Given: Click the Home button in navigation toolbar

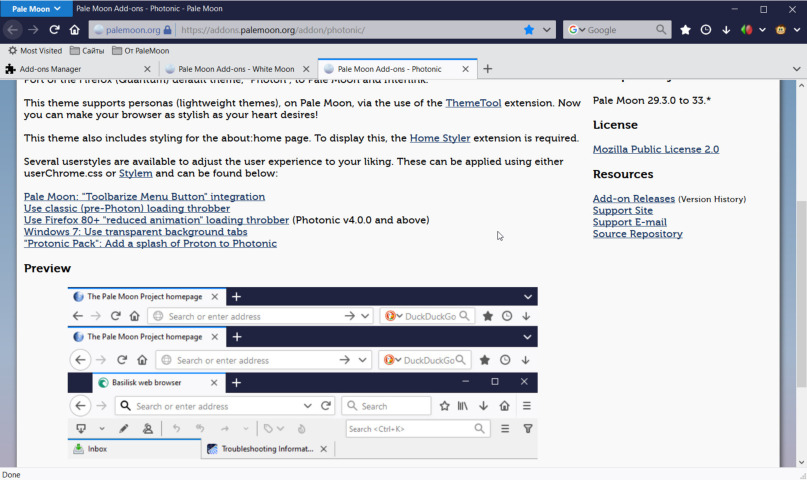Looking at the screenshot, I should [x=74, y=30].
